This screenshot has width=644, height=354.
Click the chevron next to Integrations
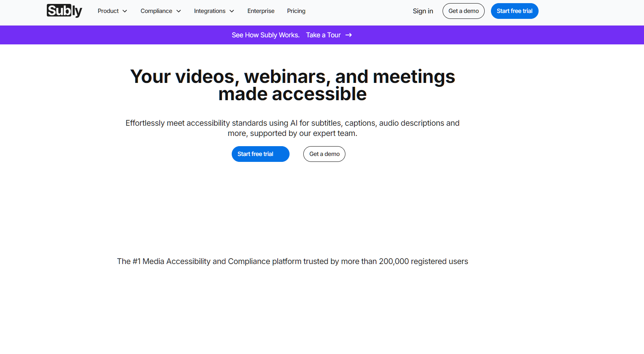point(232,11)
